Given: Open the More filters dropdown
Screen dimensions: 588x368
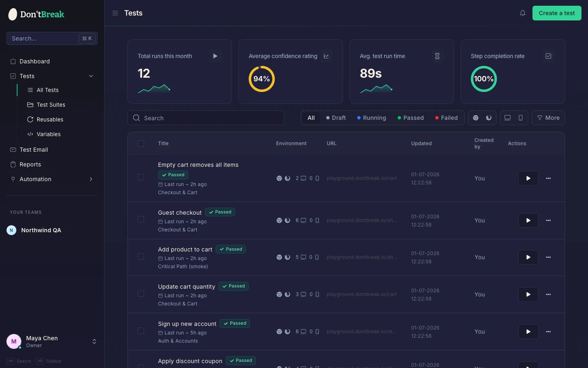Looking at the screenshot, I should (x=548, y=118).
